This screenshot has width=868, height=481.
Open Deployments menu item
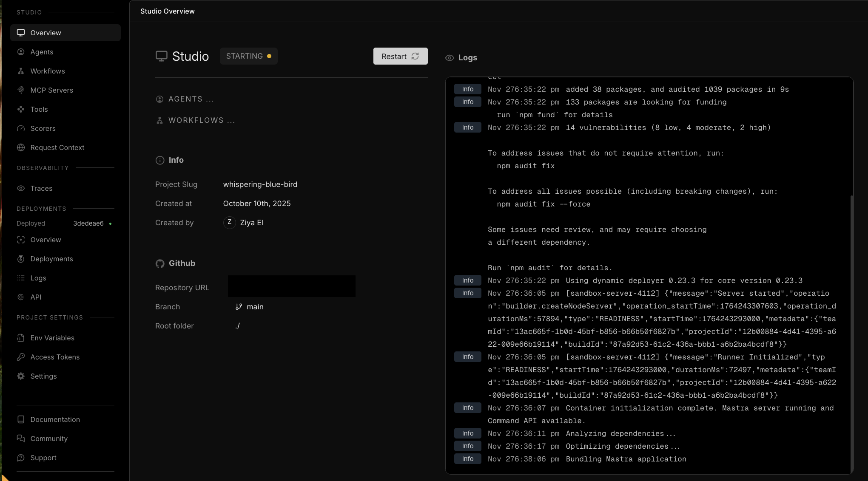pos(51,259)
